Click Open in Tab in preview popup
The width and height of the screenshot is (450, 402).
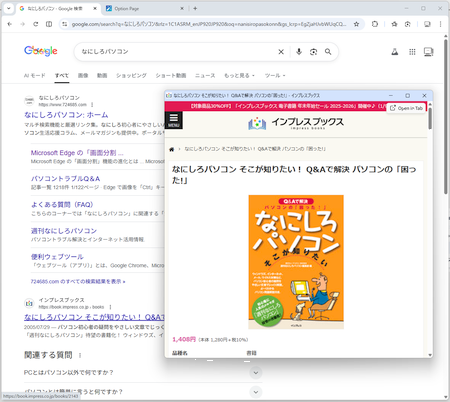(406, 108)
